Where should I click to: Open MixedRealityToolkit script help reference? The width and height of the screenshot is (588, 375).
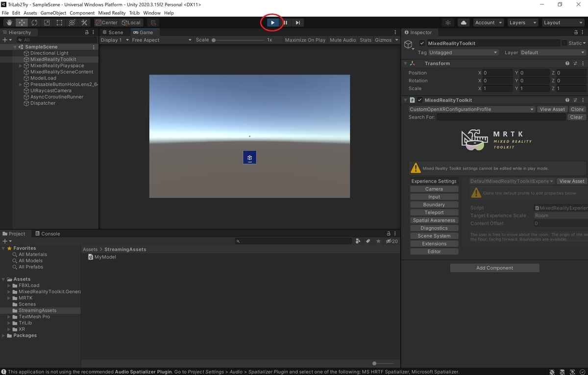click(x=567, y=100)
